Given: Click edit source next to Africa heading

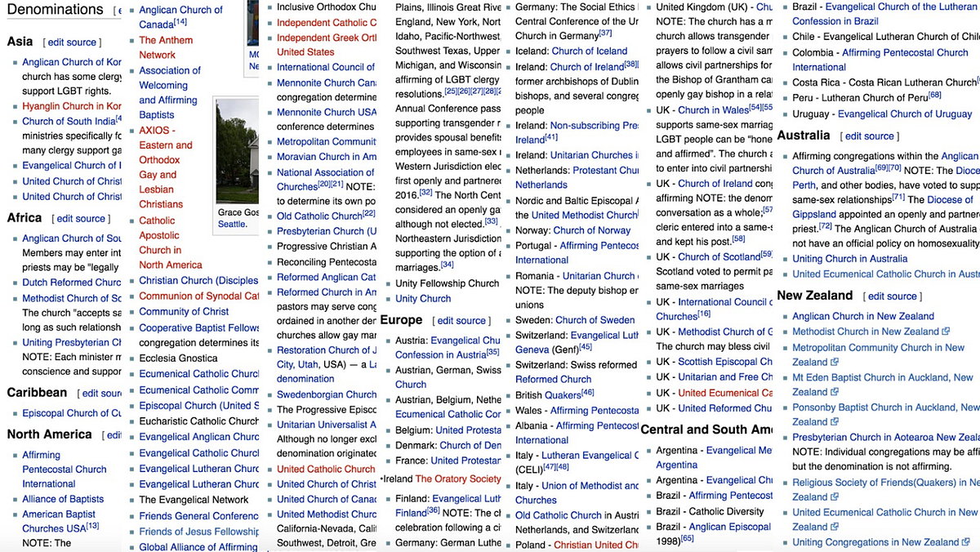Looking at the screenshot, I should coord(79,219).
